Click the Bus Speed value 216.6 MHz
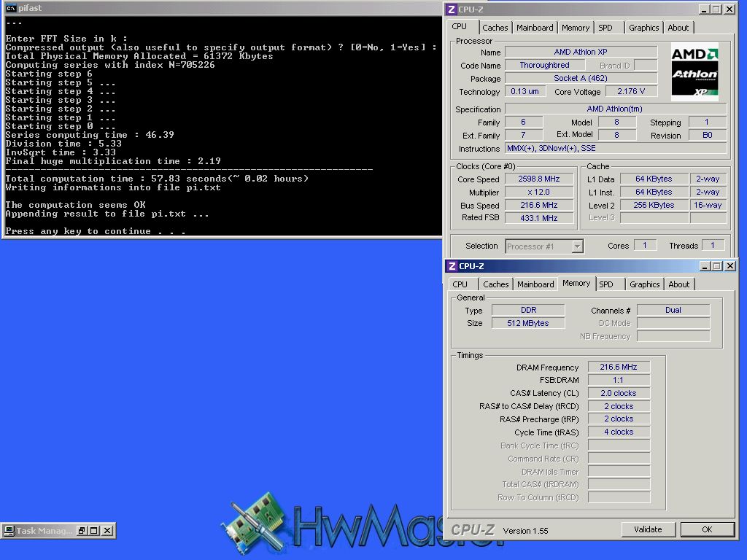This screenshot has height=560, width=747. pyautogui.click(x=539, y=205)
